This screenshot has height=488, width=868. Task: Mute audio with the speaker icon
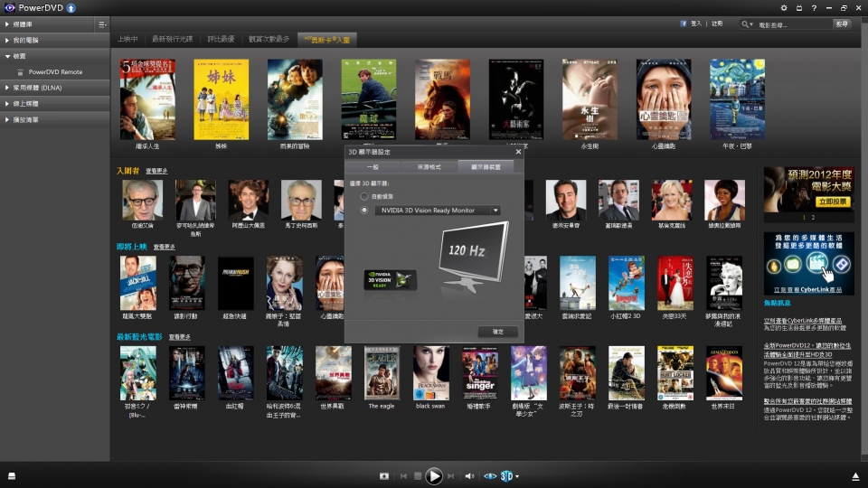pyautogui.click(x=469, y=476)
